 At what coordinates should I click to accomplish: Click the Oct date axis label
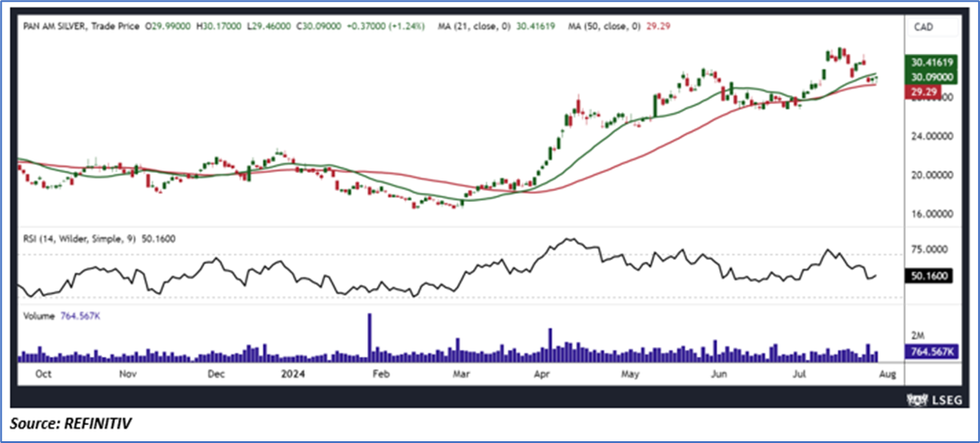43,374
